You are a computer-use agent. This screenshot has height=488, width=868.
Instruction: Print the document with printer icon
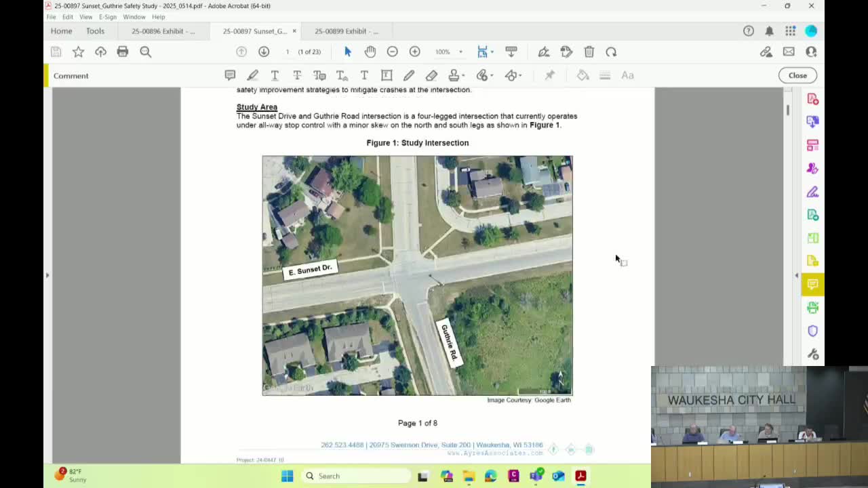(122, 52)
